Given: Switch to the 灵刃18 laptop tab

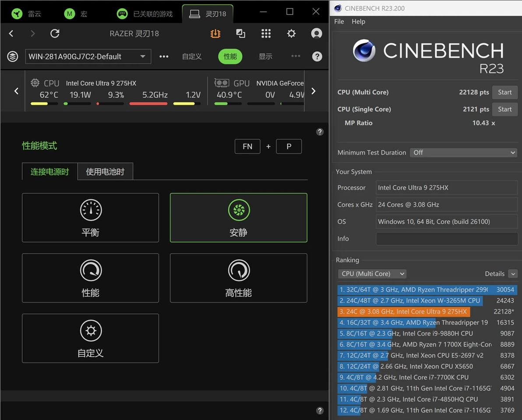Looking at the screenshot, I should pos(208,14).
